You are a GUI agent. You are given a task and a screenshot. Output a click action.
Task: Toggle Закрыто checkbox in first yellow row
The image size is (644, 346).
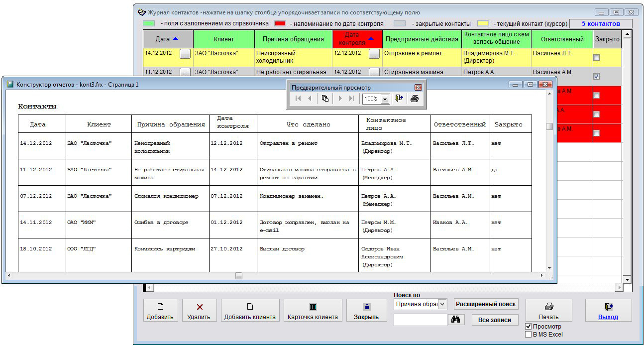[x=596, y=57]
